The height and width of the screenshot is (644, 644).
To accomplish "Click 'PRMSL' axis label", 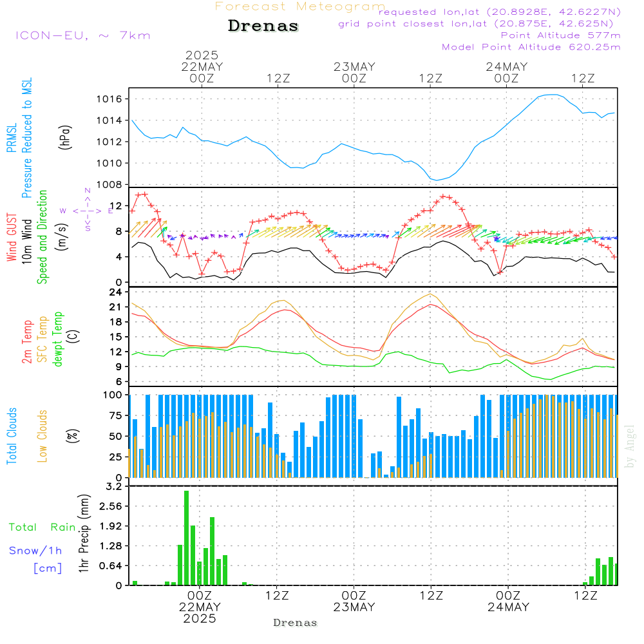I will click(x=12, y=138).
